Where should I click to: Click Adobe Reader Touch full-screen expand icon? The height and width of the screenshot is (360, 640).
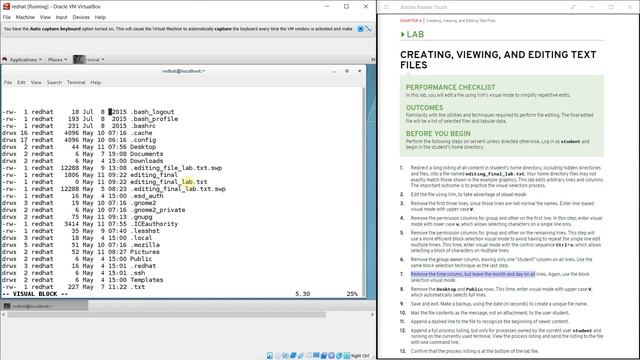pyautogui.click(x=573, y=7)
